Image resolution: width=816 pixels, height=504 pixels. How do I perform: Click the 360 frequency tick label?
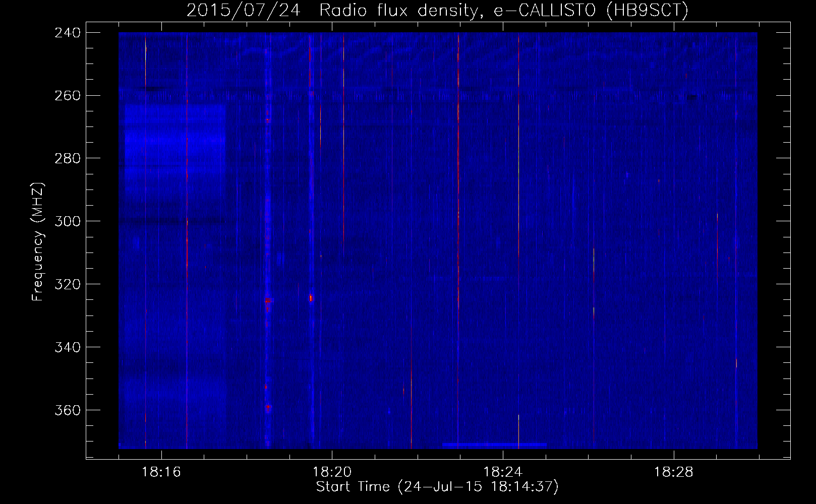click(x=68, y=411)
